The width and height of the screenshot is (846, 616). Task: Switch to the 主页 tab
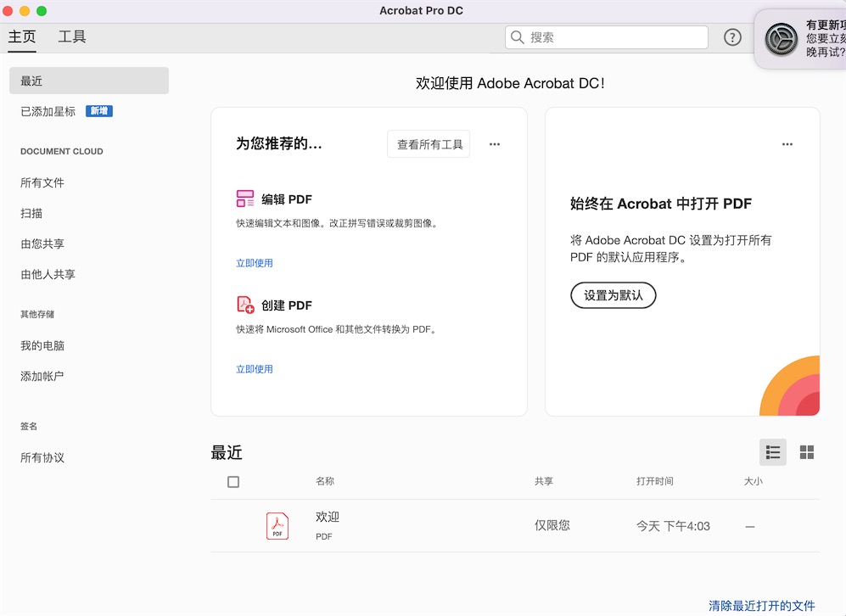(x=22, y=36)
